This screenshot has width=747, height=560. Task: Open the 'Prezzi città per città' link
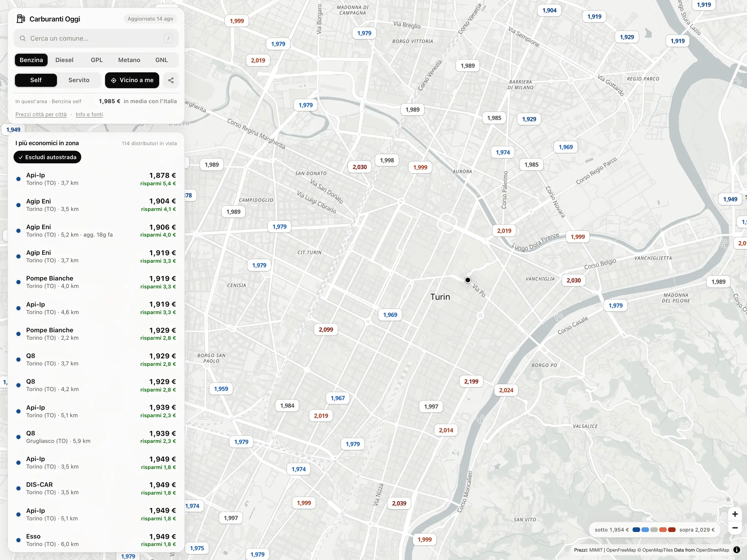[41, 114]
